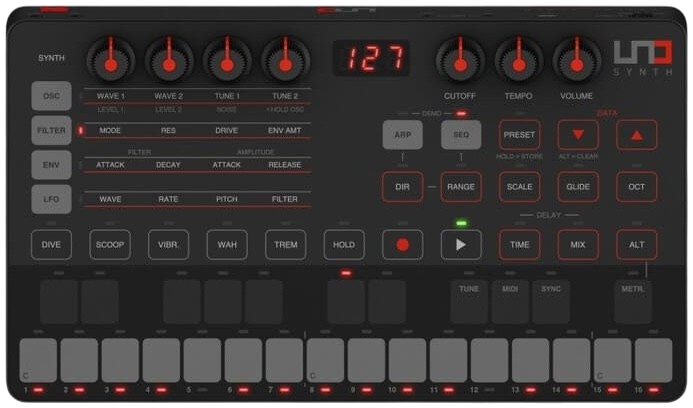The height and width of the screenshot is (408, 693).
Task: Toggle the SEQ sequencer button
Action: coord(461,135)
